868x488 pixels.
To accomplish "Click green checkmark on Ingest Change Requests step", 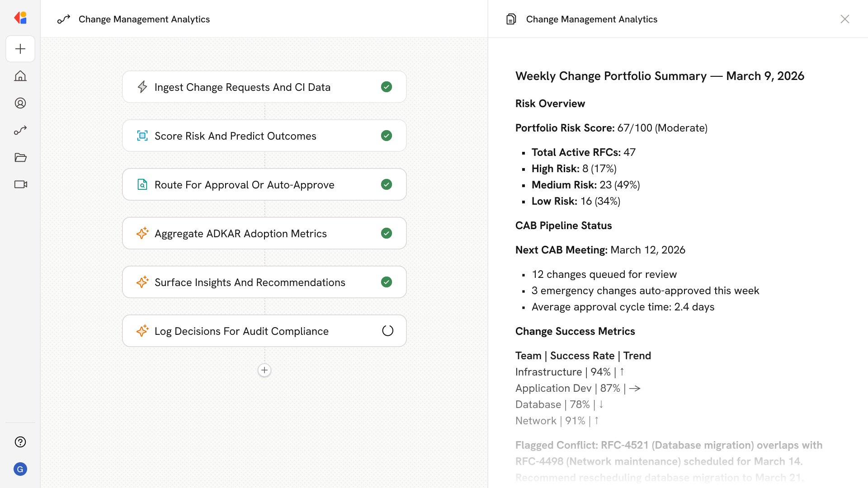I will (x=387, y=87).
